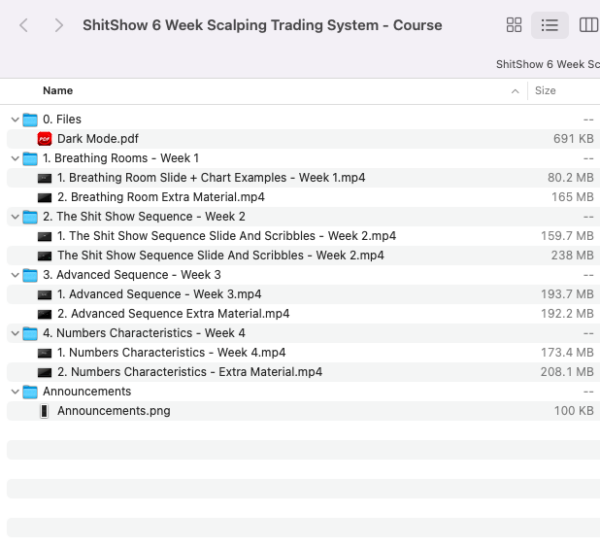This screenshot has height=547, width=600.
Task: Collapse the 0. Files folder
Action: click(13, 120)
